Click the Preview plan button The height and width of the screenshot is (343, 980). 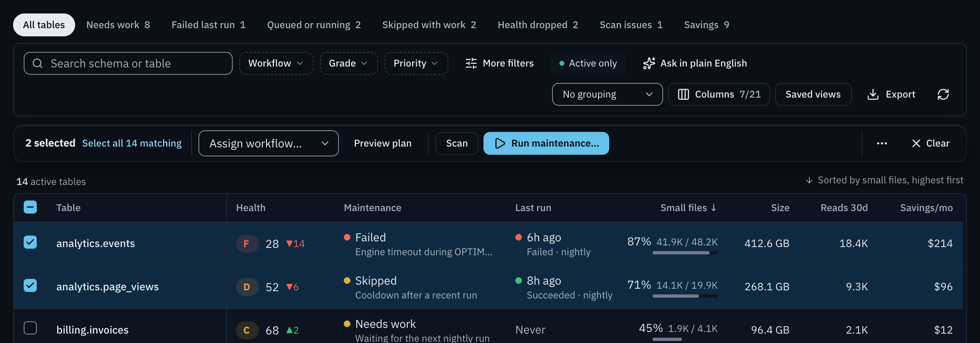click(x=383, y=143)
